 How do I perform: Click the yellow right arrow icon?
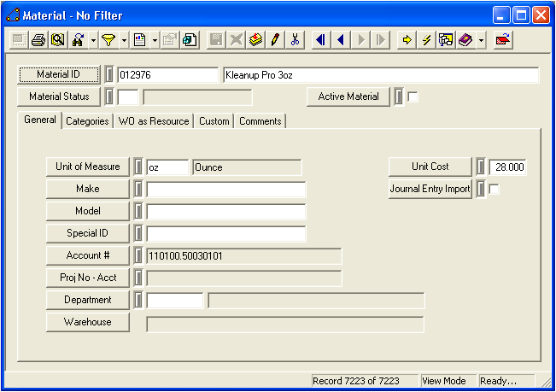point(407,40)
